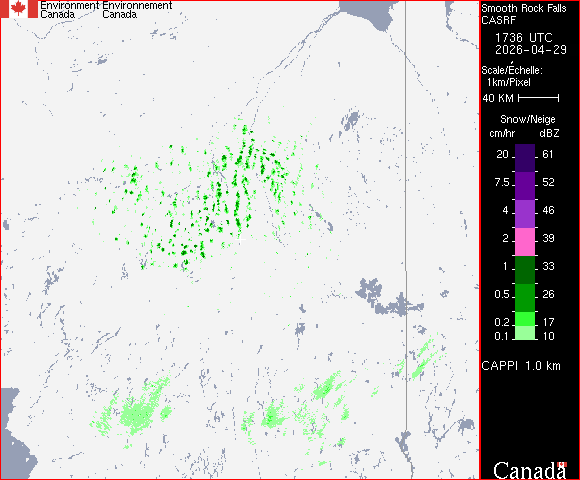Image resolution: width=580 pixels, height=480 pixels.
Task: Click the Canadian flag icon
Action: (x=18, y=9)
